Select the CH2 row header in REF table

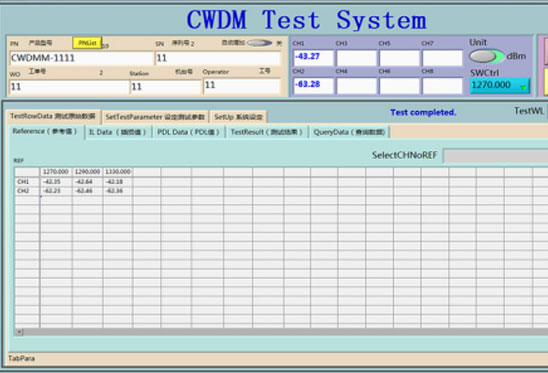pyautogui.click(x=27, y=191)
